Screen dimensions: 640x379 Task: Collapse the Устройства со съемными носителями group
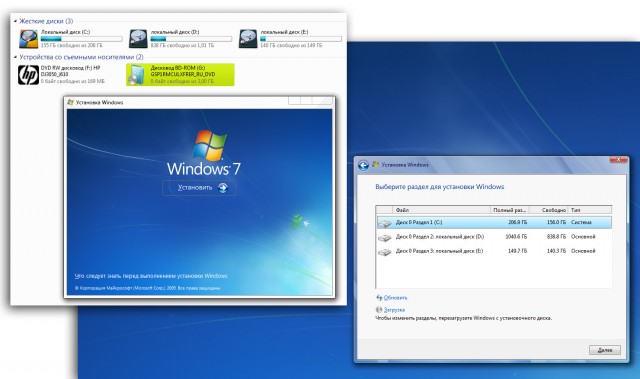point(16,57)
